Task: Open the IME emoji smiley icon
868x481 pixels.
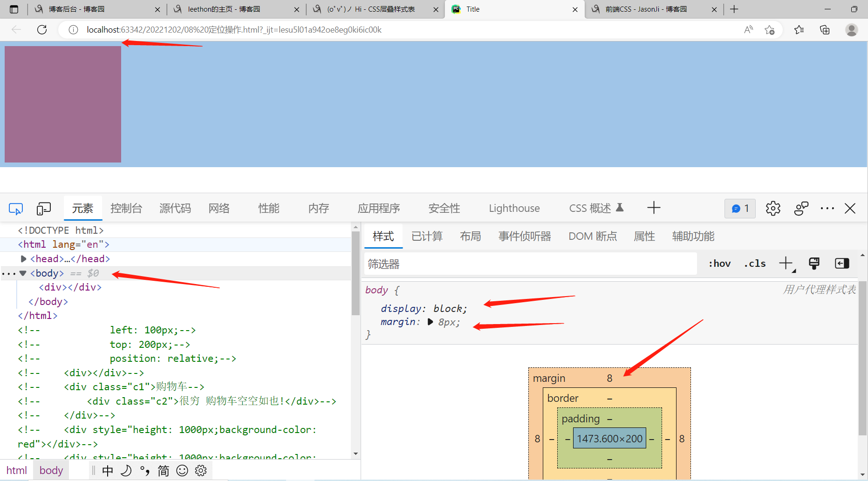Action: [182, 471]
